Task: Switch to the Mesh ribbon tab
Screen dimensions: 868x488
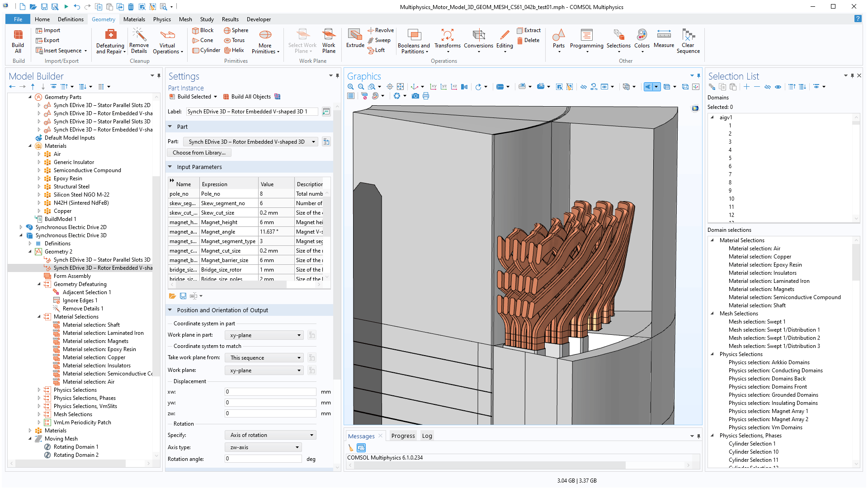Action: [x=185, y=19]
